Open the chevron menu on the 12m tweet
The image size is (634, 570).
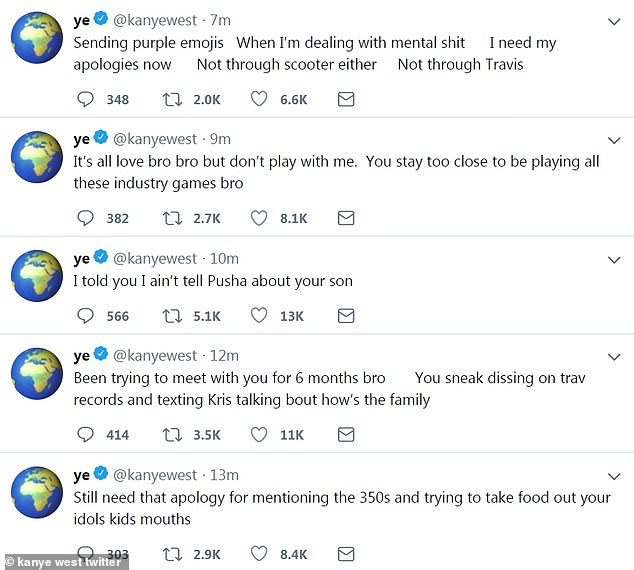[x=614, y=357]
